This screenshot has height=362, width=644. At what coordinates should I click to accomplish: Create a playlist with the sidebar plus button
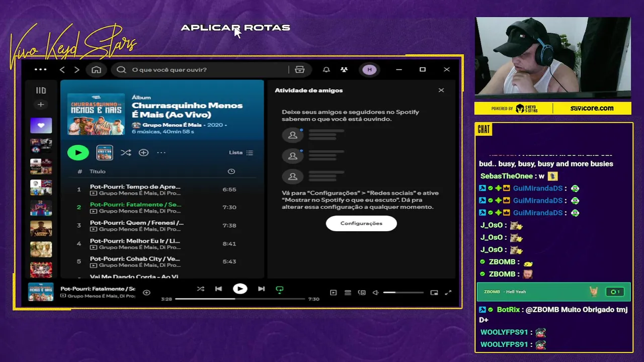point(41,105)
